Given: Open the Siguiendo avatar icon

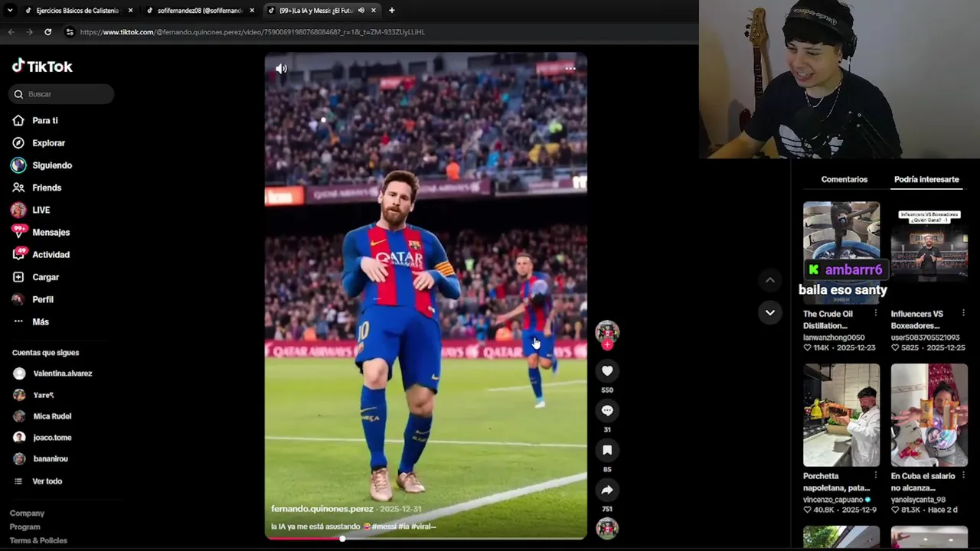Looking at the screenshot, I should coord(18,165).
